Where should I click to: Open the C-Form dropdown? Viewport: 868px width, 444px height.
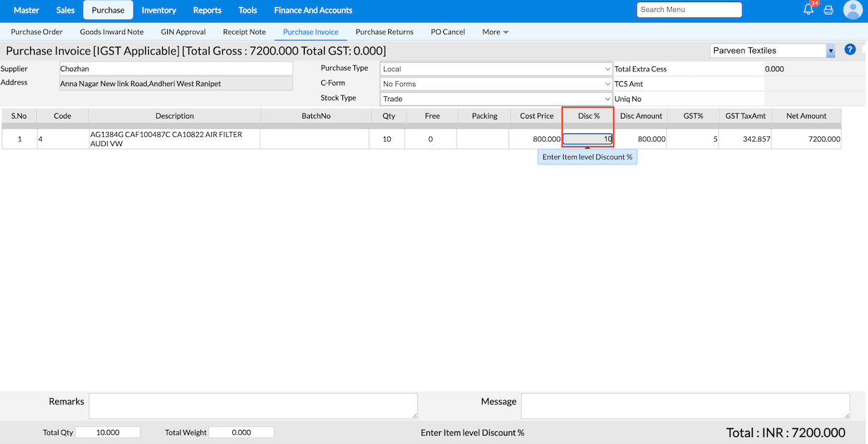496,84
